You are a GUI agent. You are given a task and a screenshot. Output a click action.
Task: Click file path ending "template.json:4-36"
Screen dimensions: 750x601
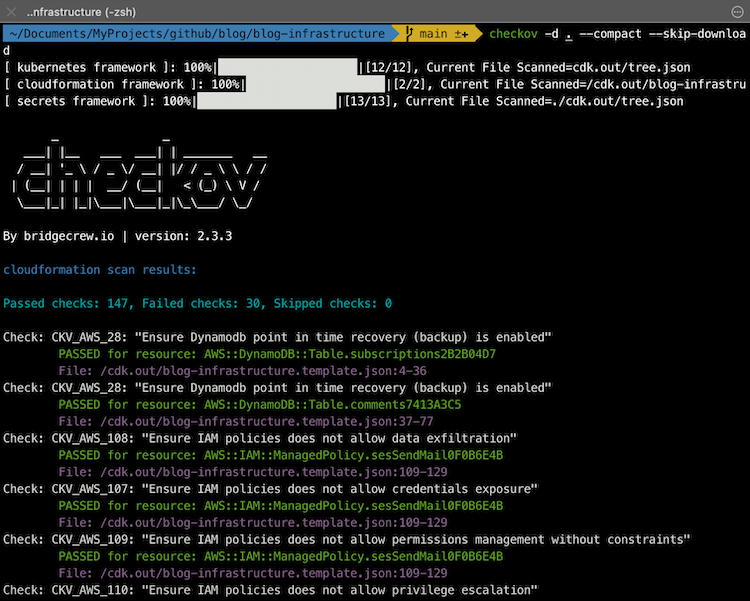(243, 371)
